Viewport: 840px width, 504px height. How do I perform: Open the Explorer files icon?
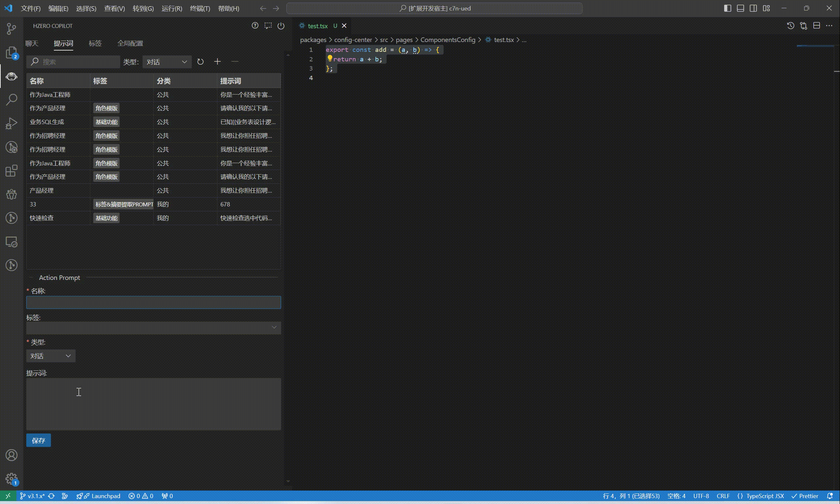tap(11, 52)
